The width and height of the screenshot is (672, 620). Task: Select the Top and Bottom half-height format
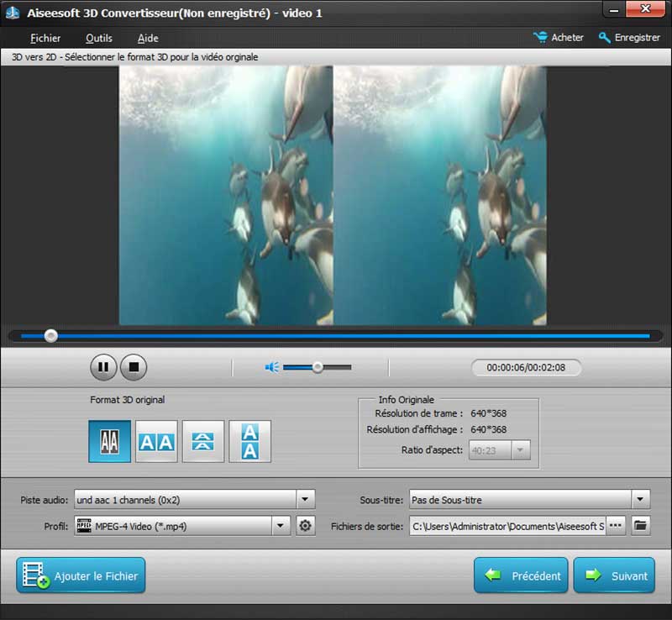coord(203,440)
